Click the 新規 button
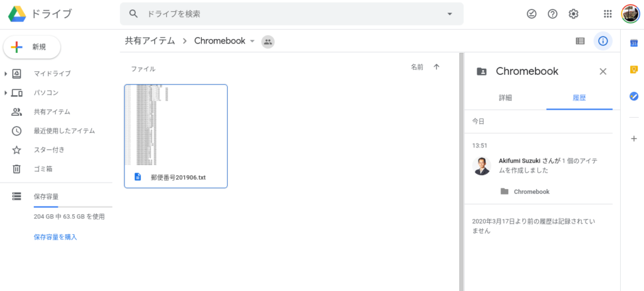This screenshot has height=291, width=644. click(32, 47)
